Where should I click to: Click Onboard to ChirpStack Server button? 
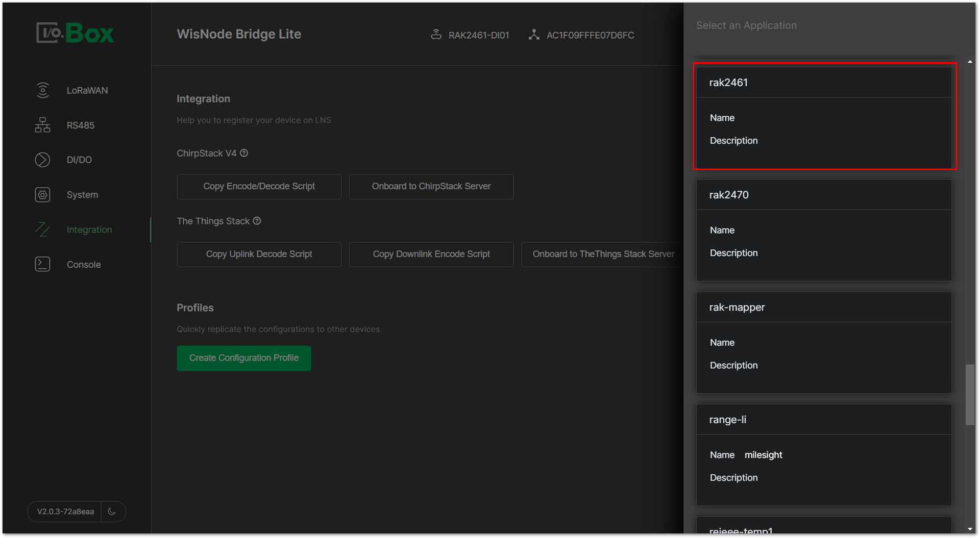[x=431, y=187]
